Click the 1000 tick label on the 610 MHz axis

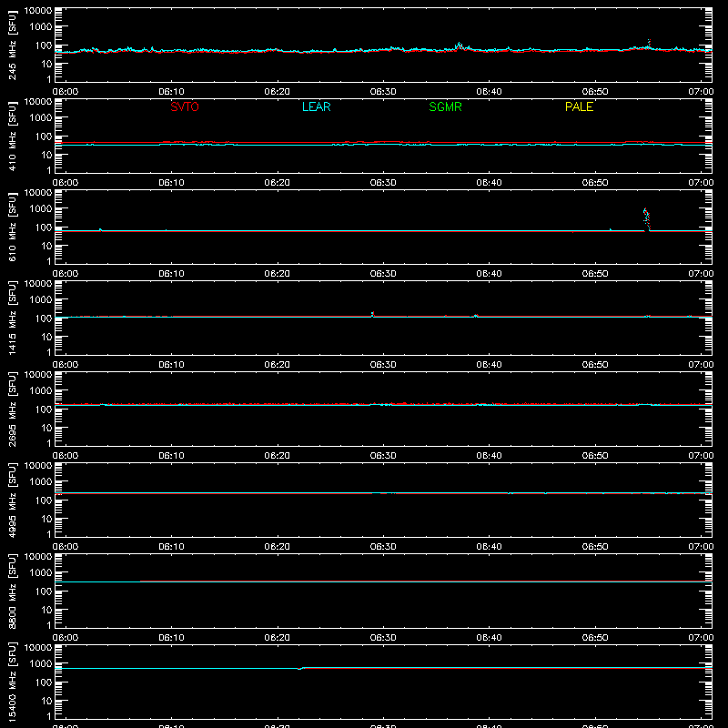41,209
